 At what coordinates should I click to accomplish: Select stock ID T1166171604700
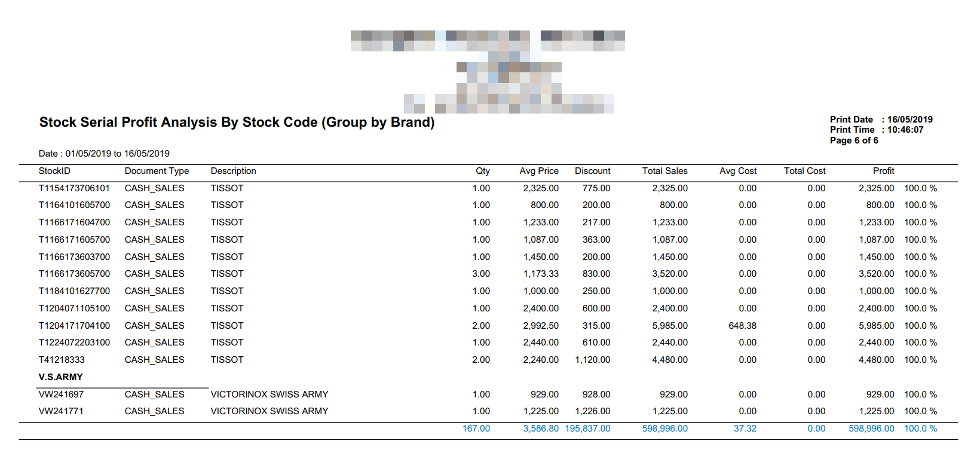[x=75, y=222]
